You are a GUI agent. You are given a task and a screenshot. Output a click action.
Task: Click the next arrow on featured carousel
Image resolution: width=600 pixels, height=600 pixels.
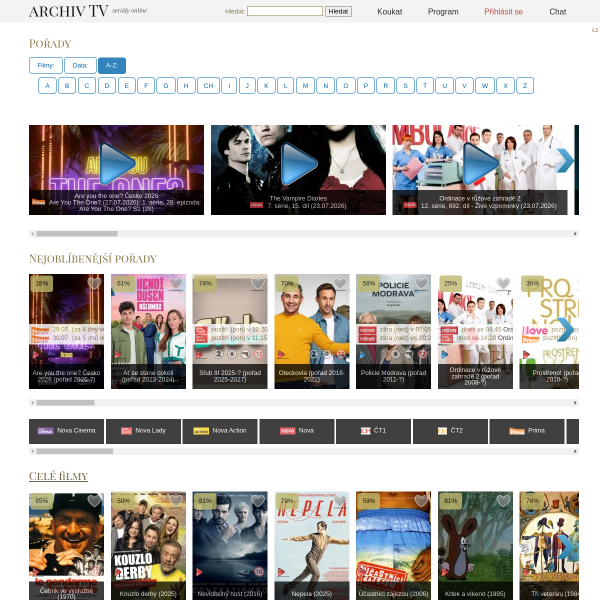click(565, 160)
